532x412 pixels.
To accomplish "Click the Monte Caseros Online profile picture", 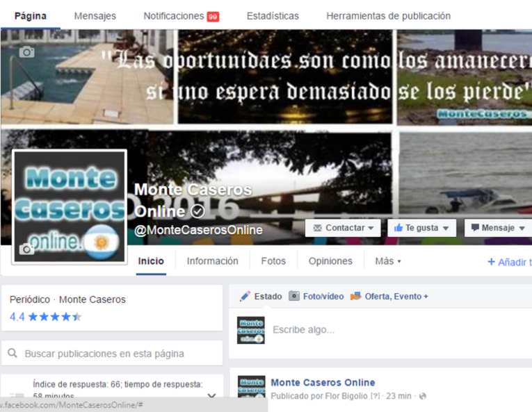I will (x=70, y=206).
